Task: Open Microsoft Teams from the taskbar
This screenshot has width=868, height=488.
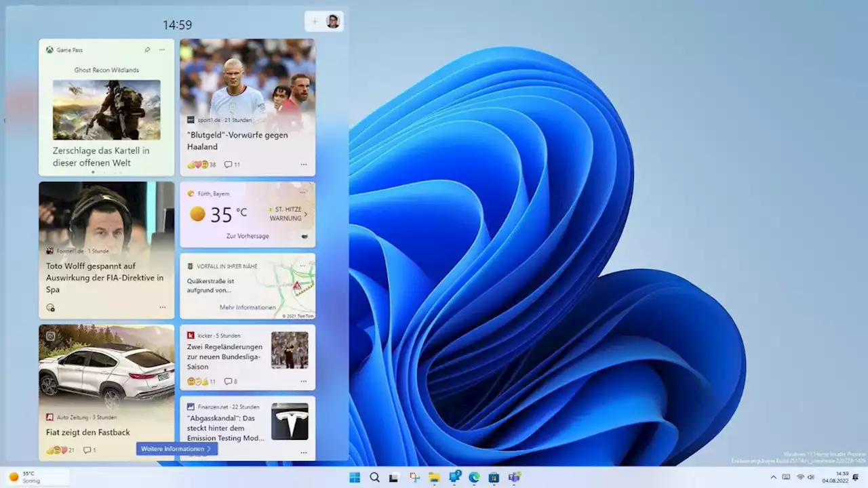Action: 514,477
